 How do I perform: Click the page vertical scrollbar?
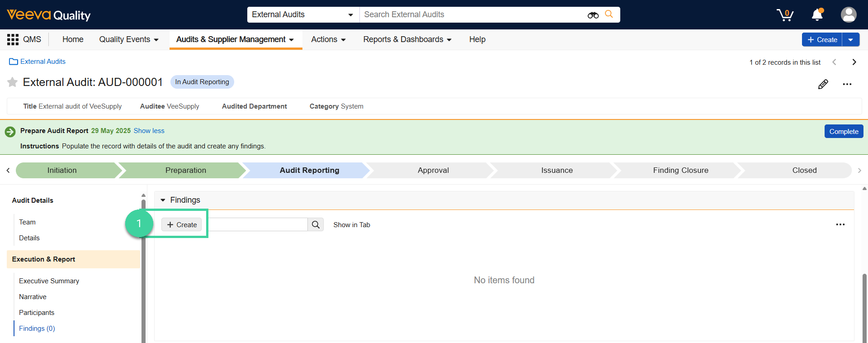864,308
